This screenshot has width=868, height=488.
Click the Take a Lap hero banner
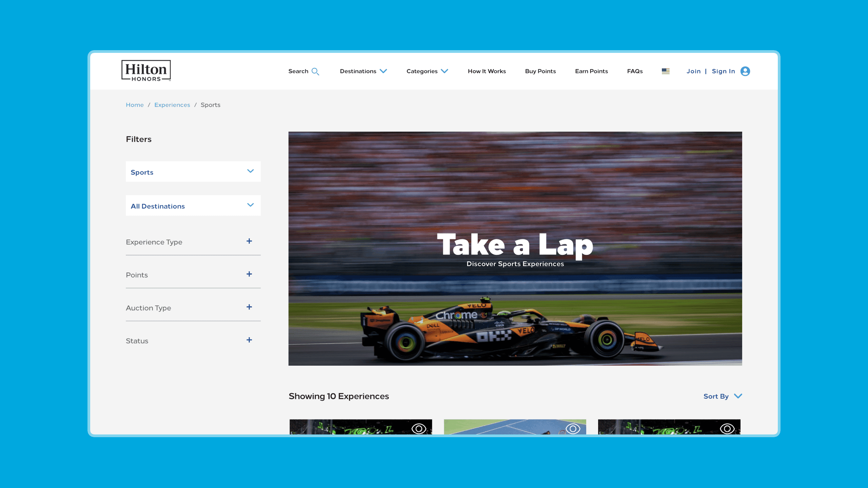coord(515,248)
